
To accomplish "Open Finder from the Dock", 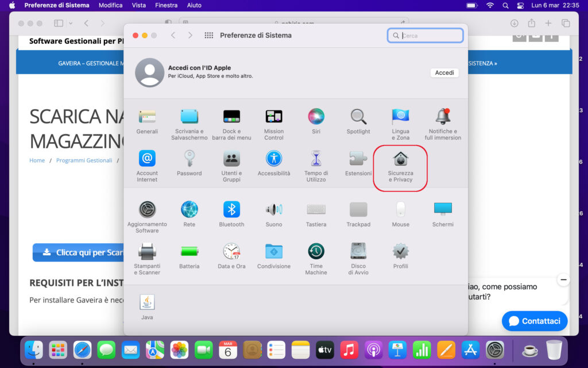I will 34,350.
